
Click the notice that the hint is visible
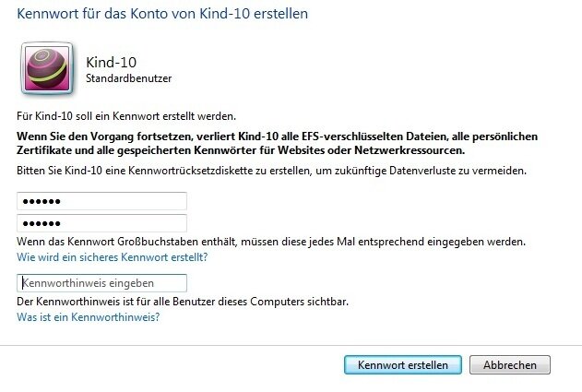click(x=183, y=302)
